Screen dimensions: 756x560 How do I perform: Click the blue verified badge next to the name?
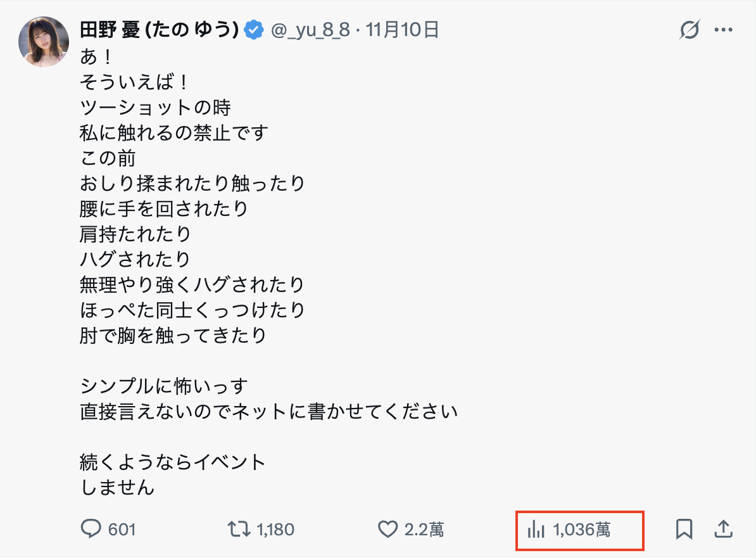click(x=254, y=28)
